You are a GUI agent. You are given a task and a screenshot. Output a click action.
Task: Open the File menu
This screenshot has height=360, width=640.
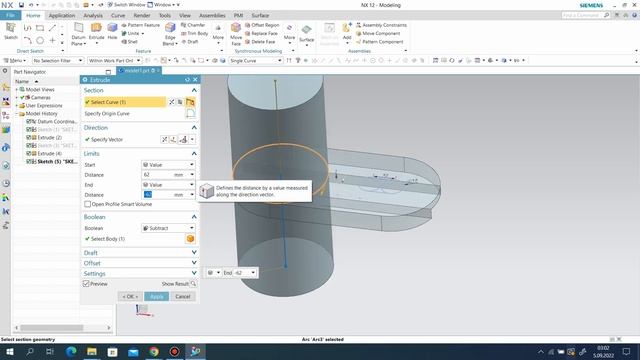[10, 16]
